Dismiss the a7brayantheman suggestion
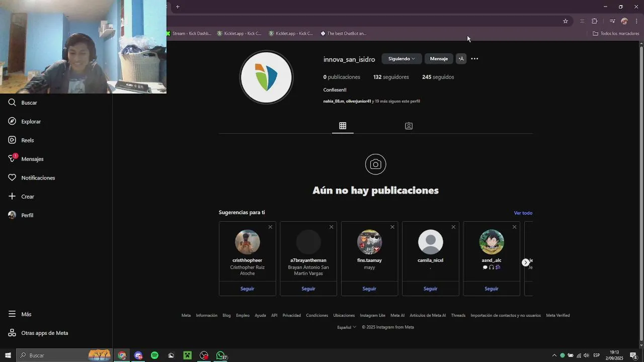The width and height of the screenshot is (644, 362). [331, 227]
